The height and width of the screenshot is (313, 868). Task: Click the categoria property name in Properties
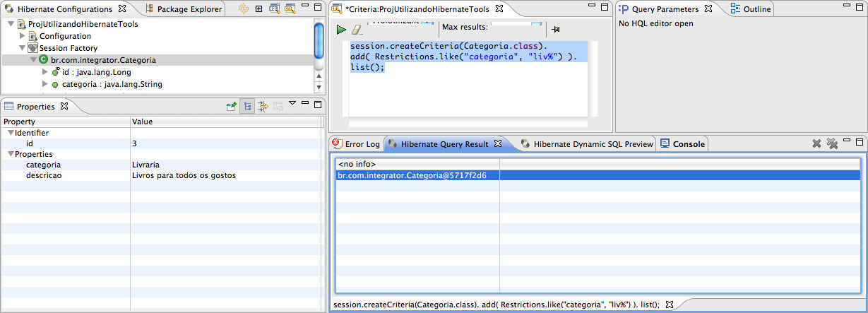[43, 164]
